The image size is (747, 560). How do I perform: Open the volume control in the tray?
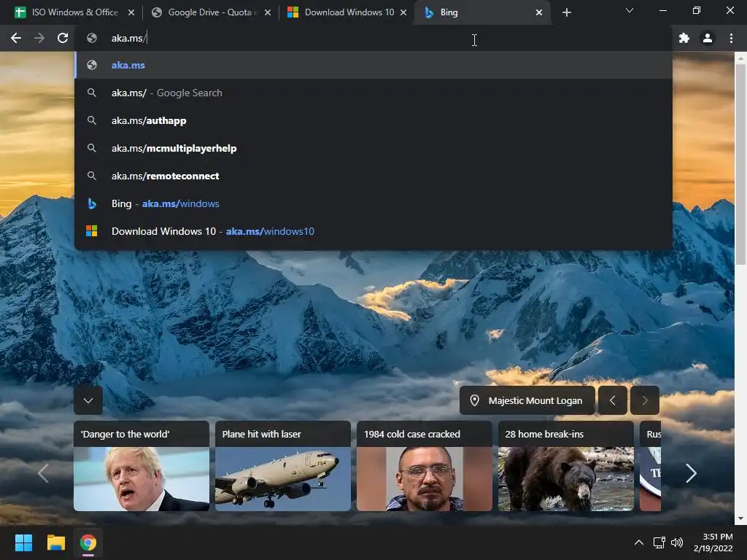(x=676, y=542)
